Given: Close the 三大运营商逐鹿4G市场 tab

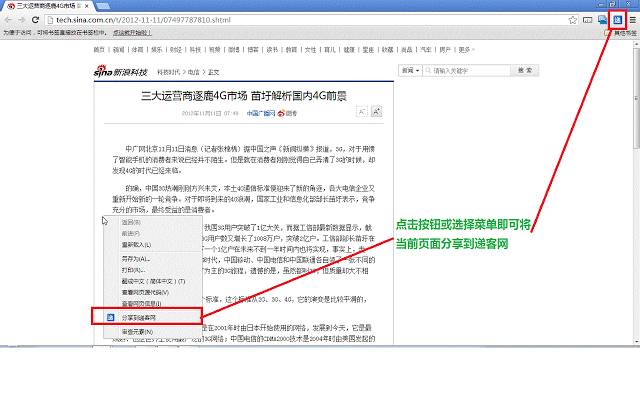Looking at the screenshot, I should (x=87, y=6).
